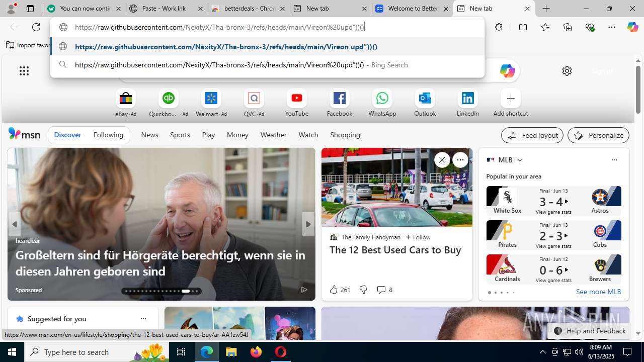The height and width of the screenshot is (362, 644).
Task: Open page settings gear icon
Action: point(567,71)
